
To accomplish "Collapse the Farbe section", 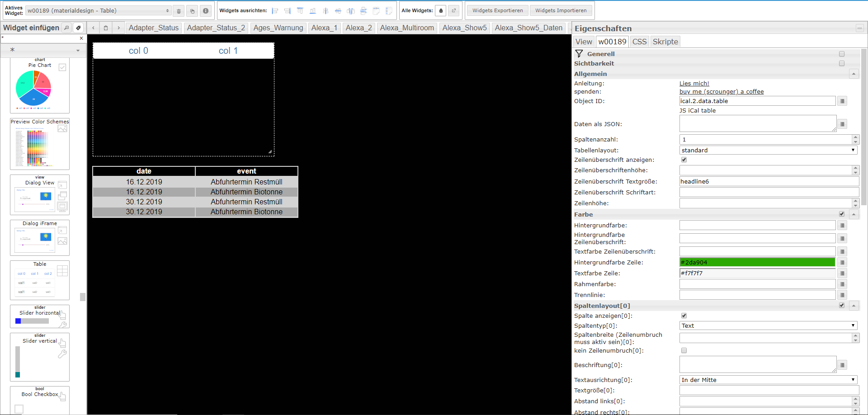I will tap(854, 214).
